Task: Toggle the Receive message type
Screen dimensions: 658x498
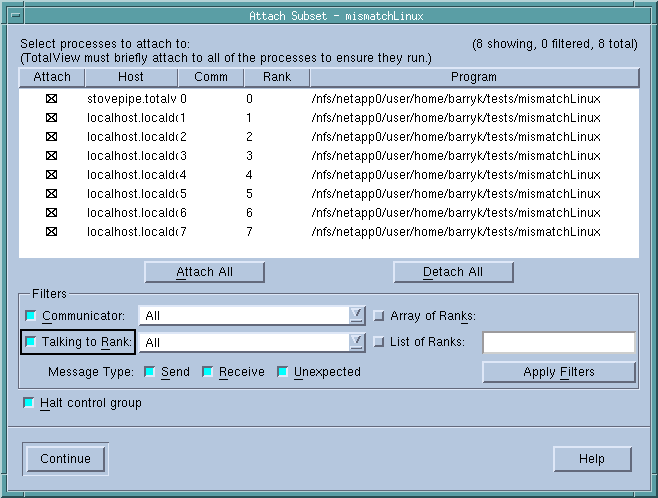Action: click(x=208, y=372)
